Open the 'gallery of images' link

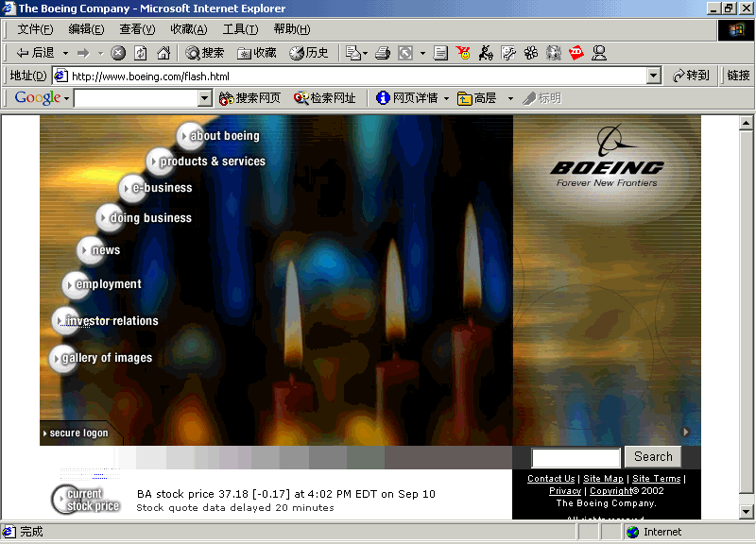pos(101,358)
